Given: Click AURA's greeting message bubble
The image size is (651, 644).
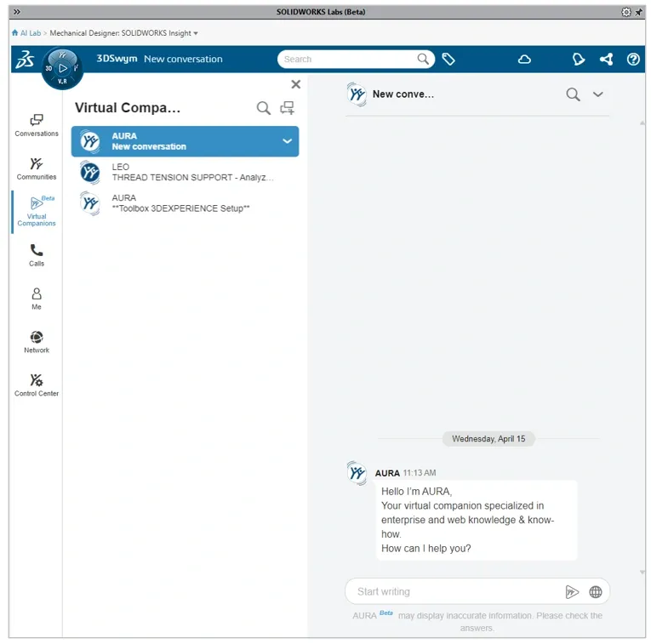Looking at the screenshot, I should tap(477, 520).
